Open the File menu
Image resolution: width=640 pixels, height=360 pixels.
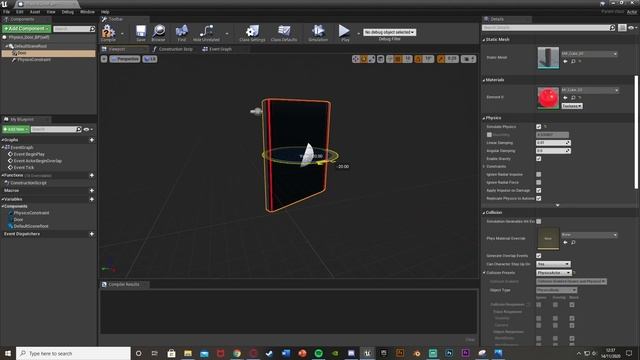click(x=7, y=12)
